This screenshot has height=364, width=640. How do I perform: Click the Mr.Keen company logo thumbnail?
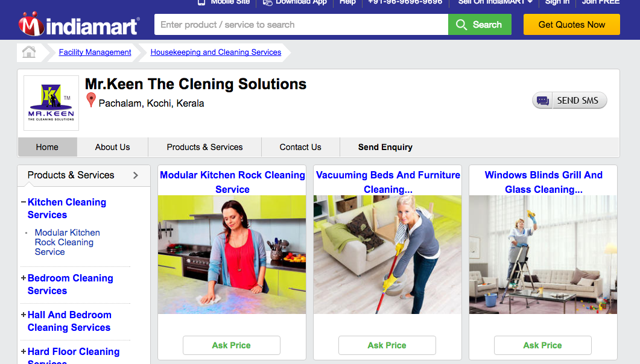(51, 102)
